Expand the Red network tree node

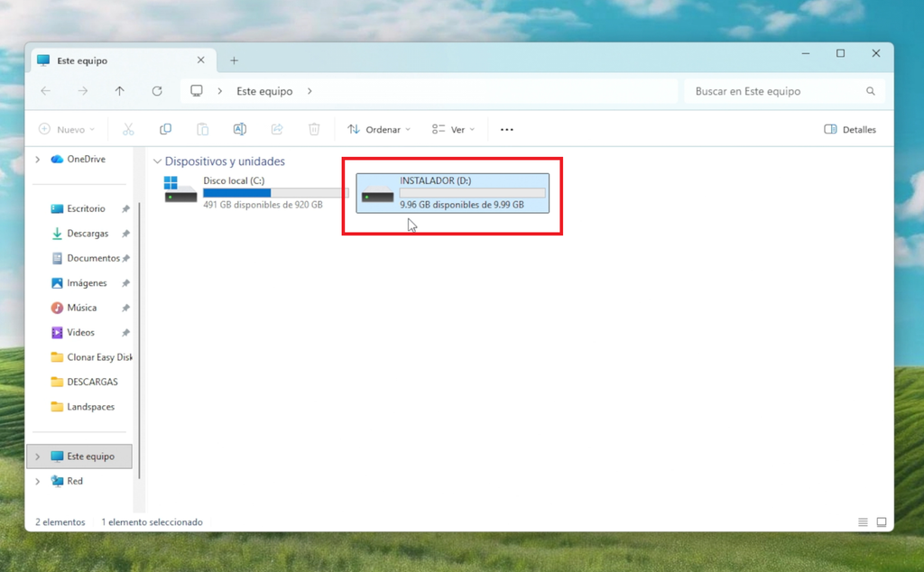38,481
